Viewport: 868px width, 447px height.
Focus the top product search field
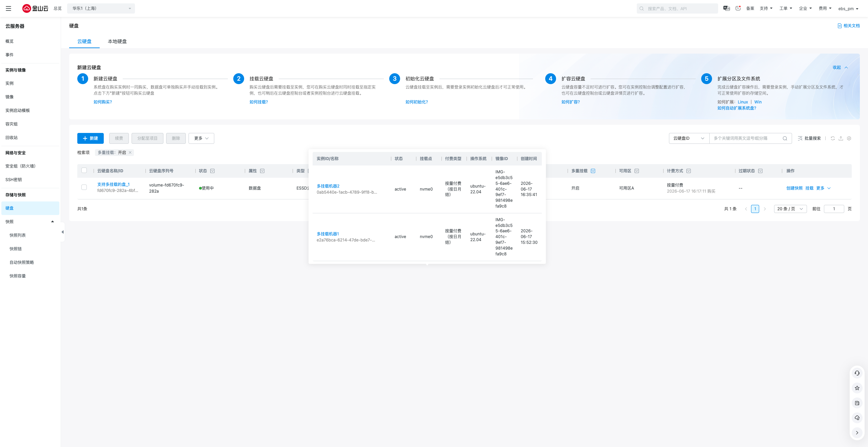pos(677,8)
